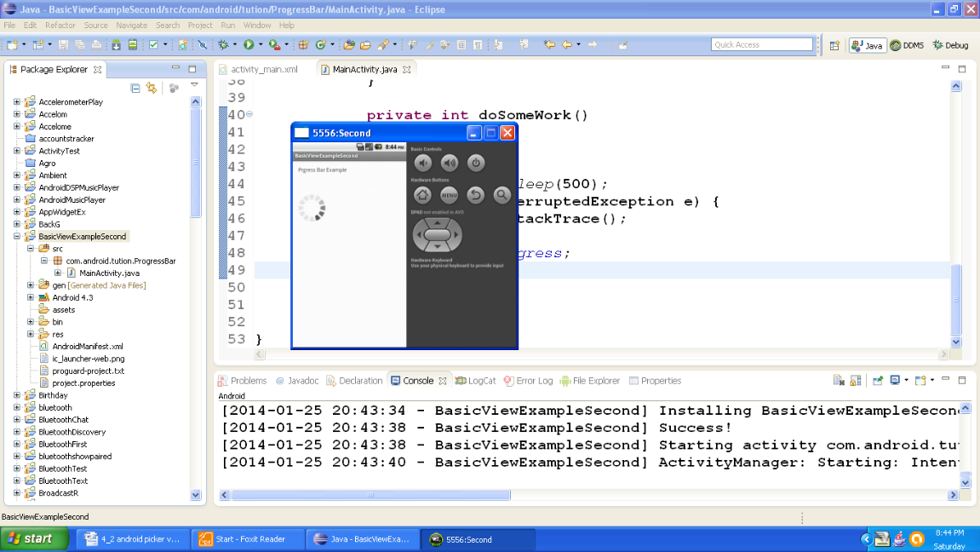Screen dimensions: 980x552
Task: Collapse the BasicViewExampleSecond project
Action: click(17, 236)
